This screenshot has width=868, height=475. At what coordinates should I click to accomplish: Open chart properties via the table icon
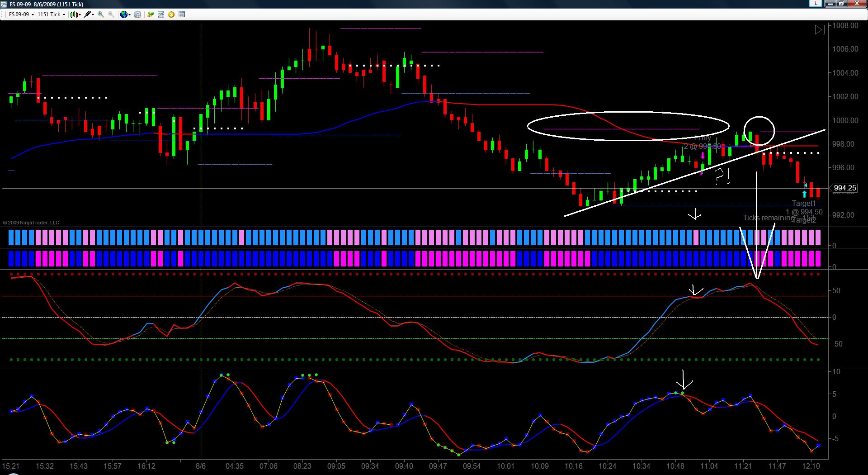pos(182,14)
